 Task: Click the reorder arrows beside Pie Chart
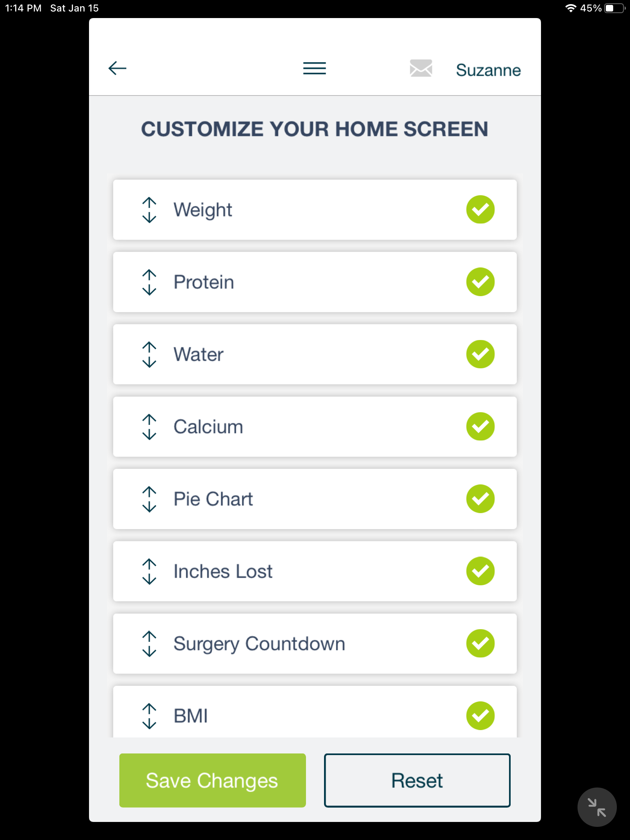[x=149, y=499]
